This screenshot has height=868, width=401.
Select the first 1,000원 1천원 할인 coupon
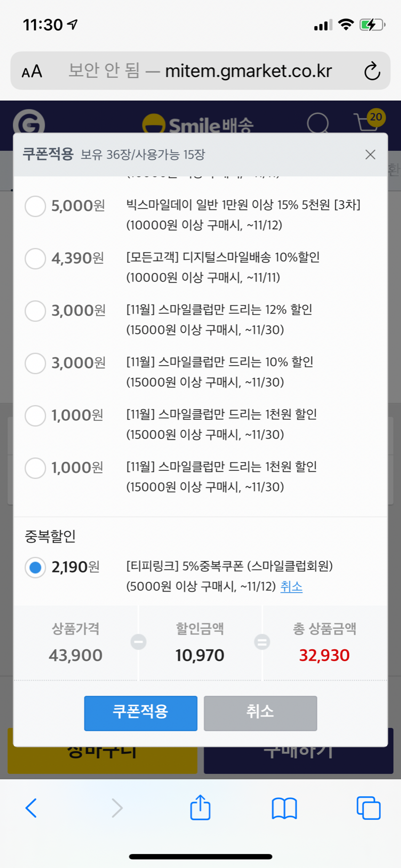pos(35,415)
